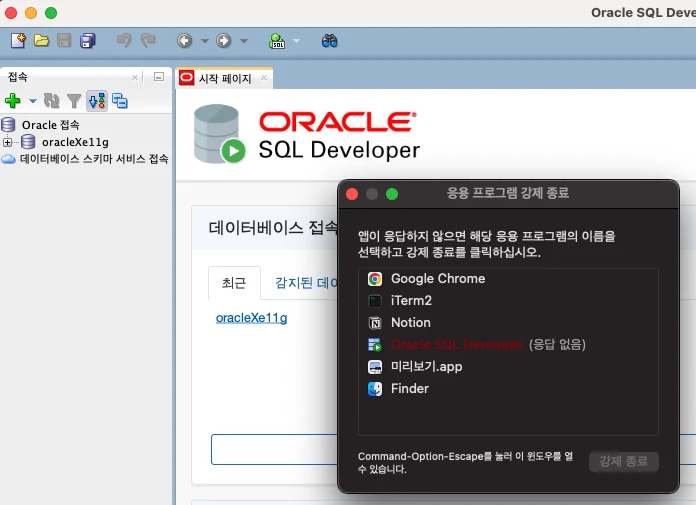
Task: Close the 접속 panel
Action: point(135,78)
